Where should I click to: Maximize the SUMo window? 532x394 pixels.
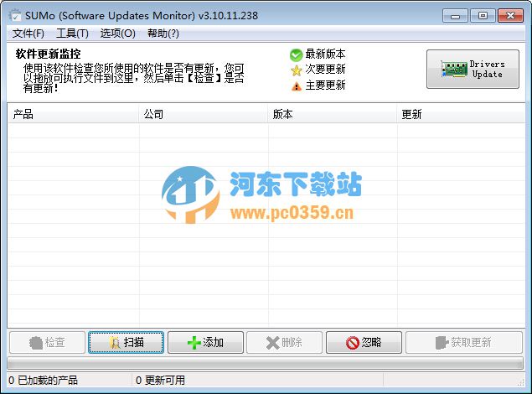483,16
